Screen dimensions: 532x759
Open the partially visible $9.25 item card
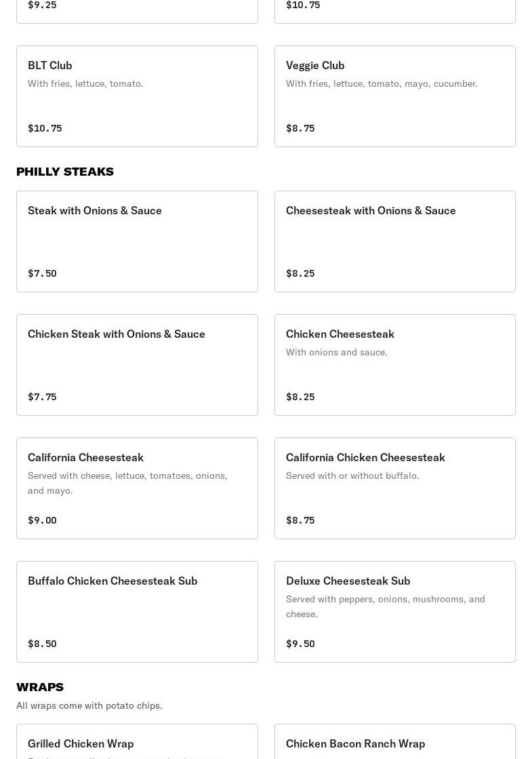pos(137,9)
